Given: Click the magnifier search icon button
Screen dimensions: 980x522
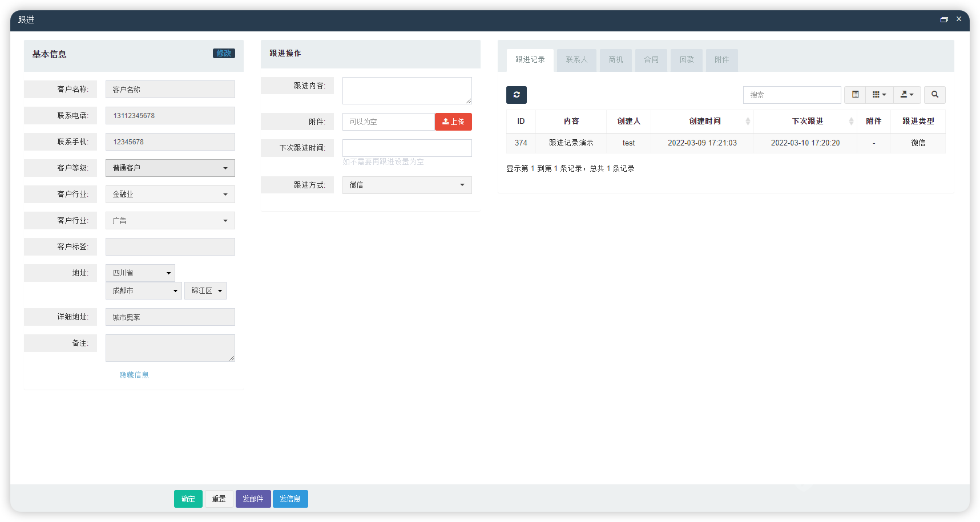Looking at the screenshot, I should [935, 95].
